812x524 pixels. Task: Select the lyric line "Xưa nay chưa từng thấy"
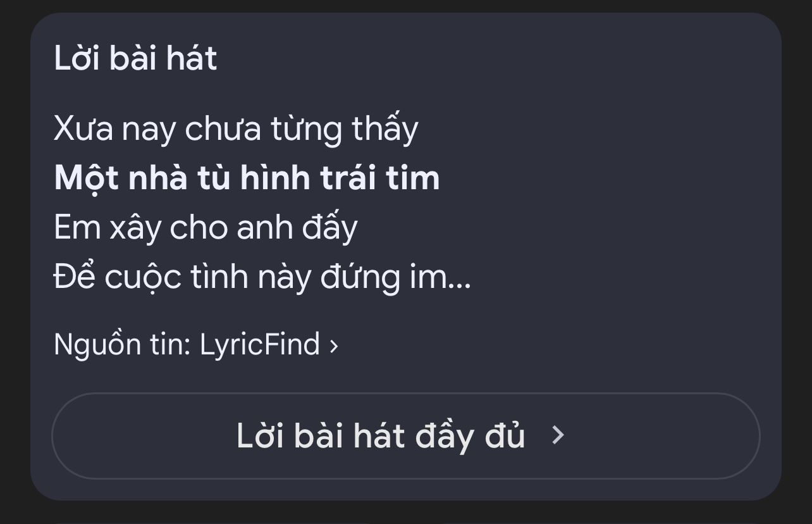pyautogui.click(x=236, y=129)
